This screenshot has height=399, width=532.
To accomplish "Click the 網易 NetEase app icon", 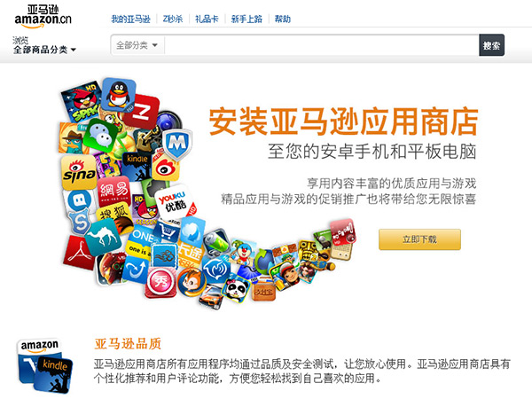I will pyautogui.click(x=114, y=192).
